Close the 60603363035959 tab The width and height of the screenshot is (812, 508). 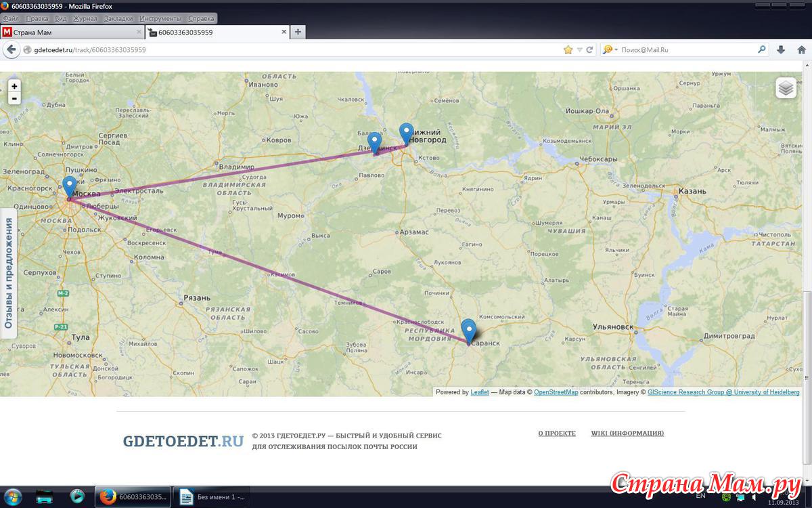[282, 32]
